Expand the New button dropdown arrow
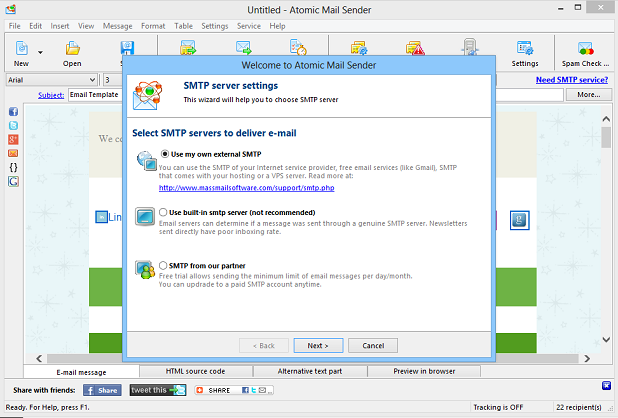 tap(40, 52)
